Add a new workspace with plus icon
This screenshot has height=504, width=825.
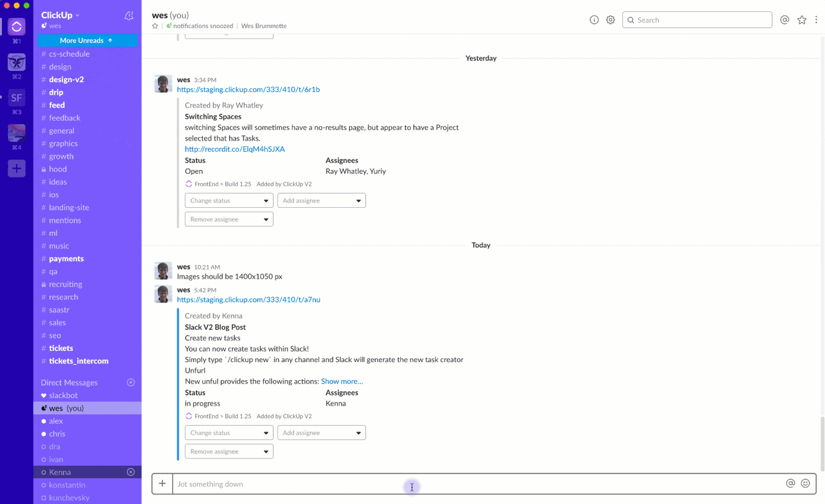point(17,168)
